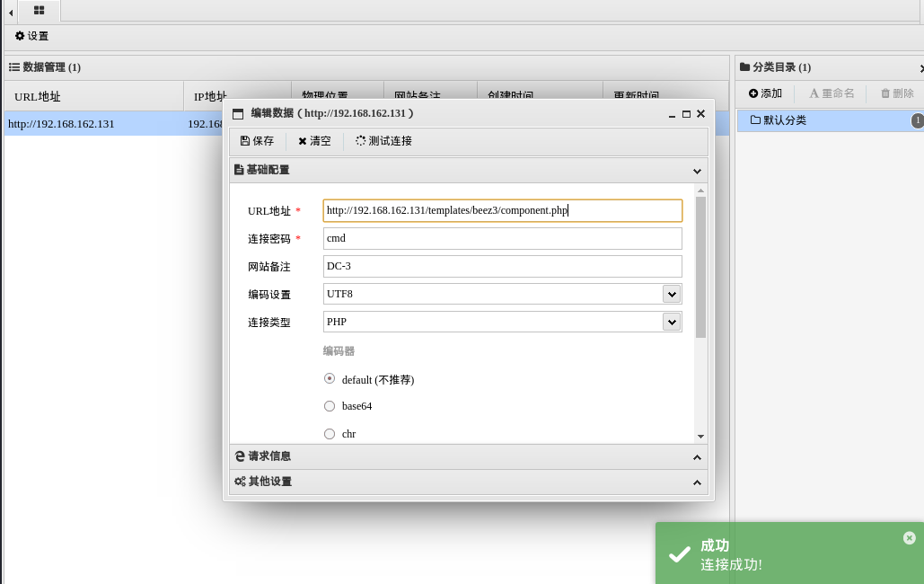Expand the 其他设置 section
The width and height of the screenshot is (924, 584).
tap(469, 482)
